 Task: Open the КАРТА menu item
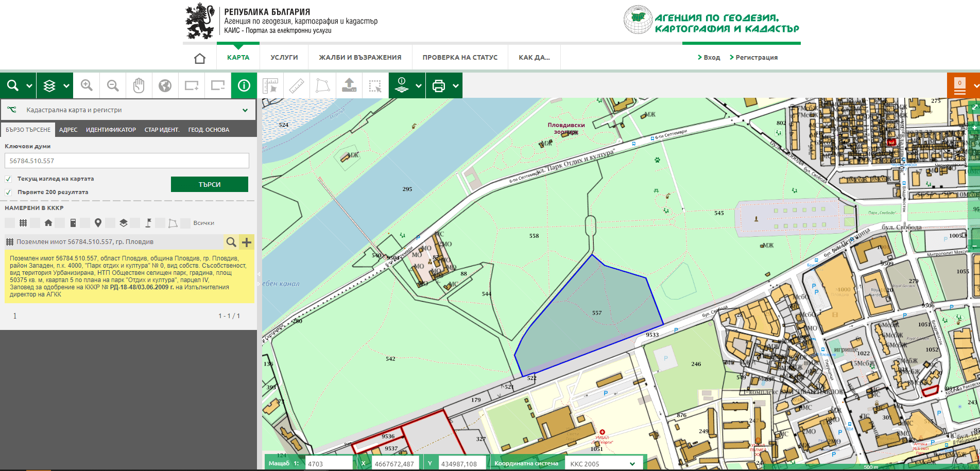click(x=238, y=58)
